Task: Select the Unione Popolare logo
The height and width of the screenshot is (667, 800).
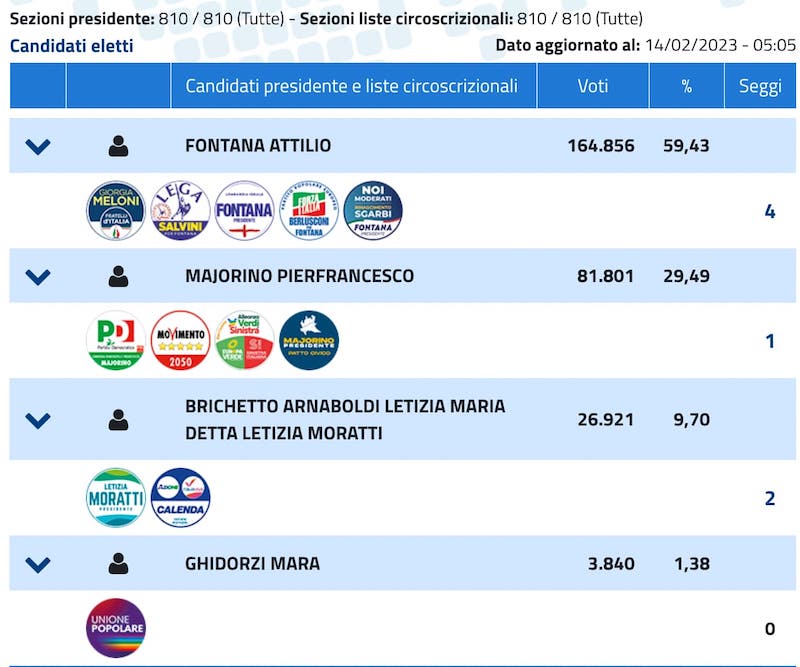Action: (116, 628)
